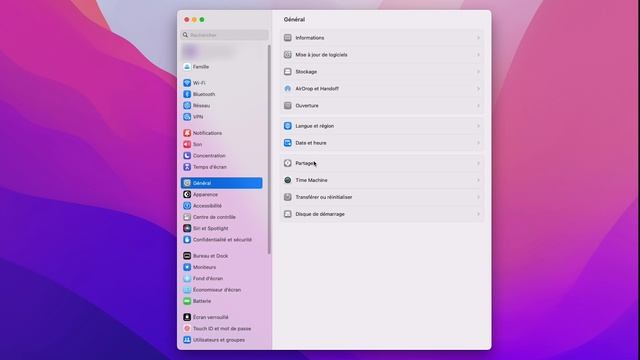The width and height of the screenshot is (640, 360).
Task: Select Confidentialité et sécurité hand icon
Action: 187,240
